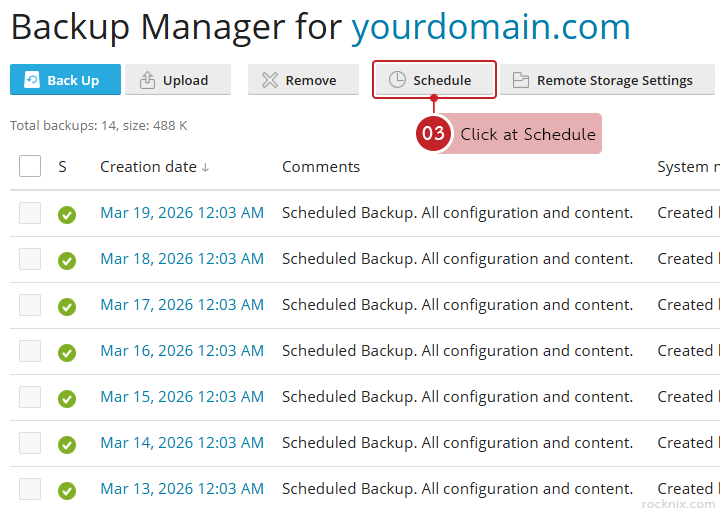Click the green checkmark icon for Mar 18 backup
This screenshot has height=512, width=720.
pos(67,260)
